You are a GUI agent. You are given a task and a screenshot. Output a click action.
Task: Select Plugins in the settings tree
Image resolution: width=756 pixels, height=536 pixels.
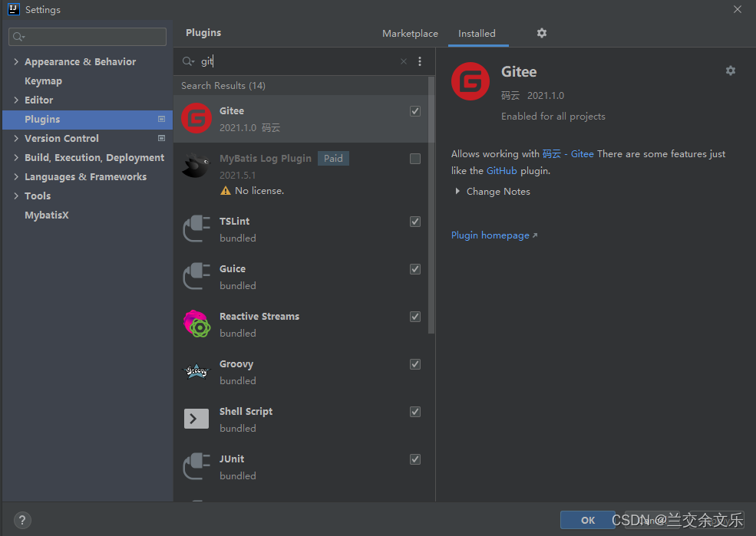pyautogui.click(x=87, y=119)
